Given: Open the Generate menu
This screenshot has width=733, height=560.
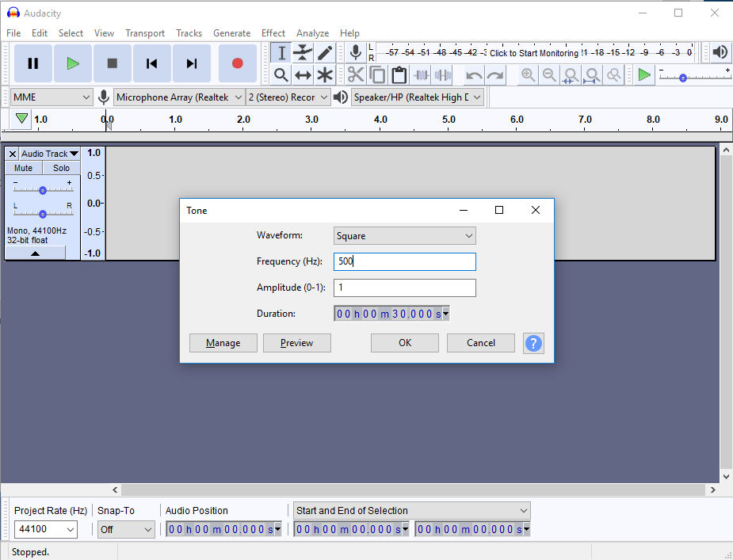Looking at the screenshot, I should pyautogui.click(x=231, y=33).
